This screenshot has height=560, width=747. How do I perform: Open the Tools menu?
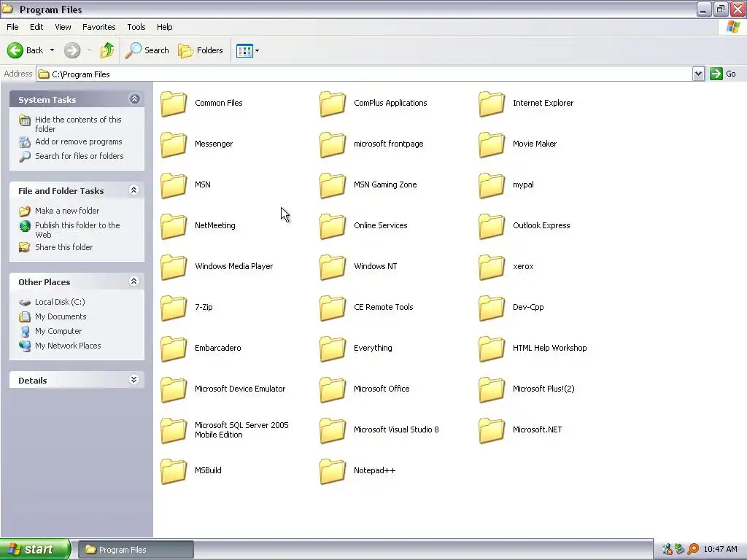coord(136,27)
